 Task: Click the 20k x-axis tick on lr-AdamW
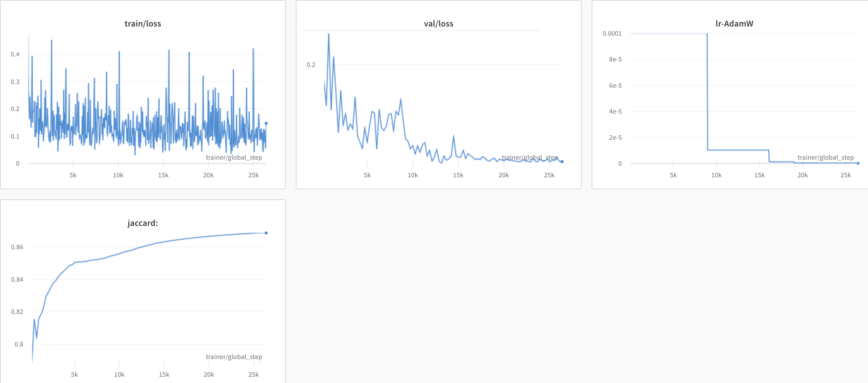click(802, 175)
